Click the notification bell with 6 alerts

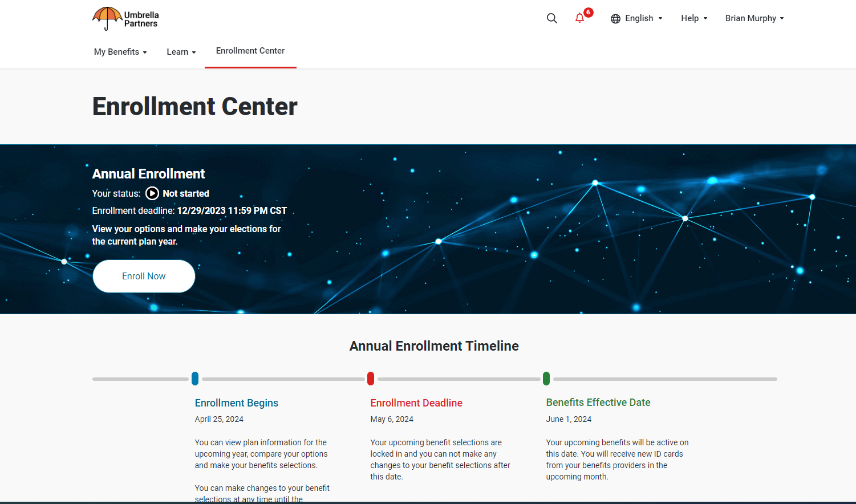click(x=579, y=18)
